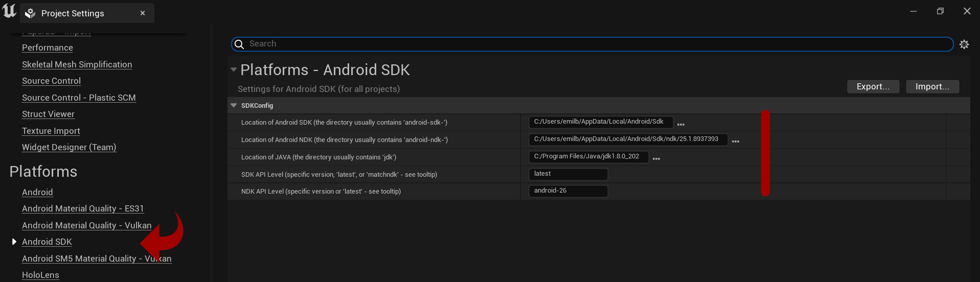Click the NDK API Level label
This screenshot has width=980, height=282.
(321, 191)
